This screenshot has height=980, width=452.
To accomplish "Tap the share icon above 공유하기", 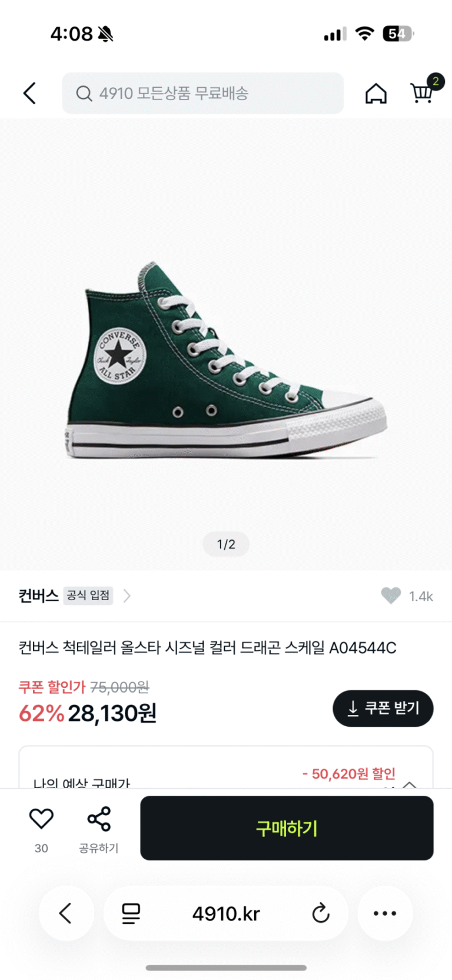I will 99,819.
